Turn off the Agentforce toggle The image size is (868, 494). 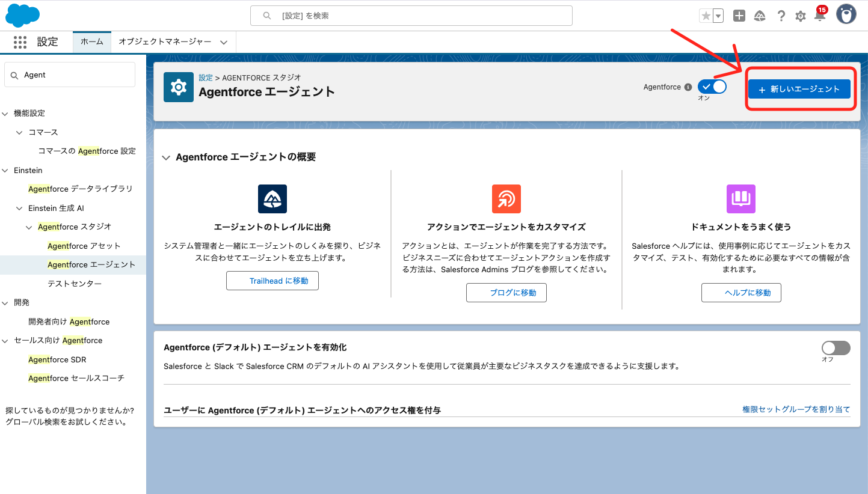pyautogui.click(x=712, y=87)
